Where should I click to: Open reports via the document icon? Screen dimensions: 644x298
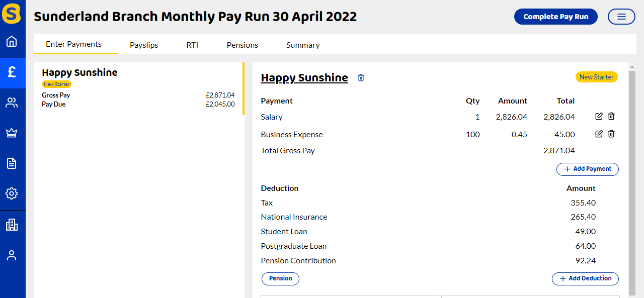[12, 163]
